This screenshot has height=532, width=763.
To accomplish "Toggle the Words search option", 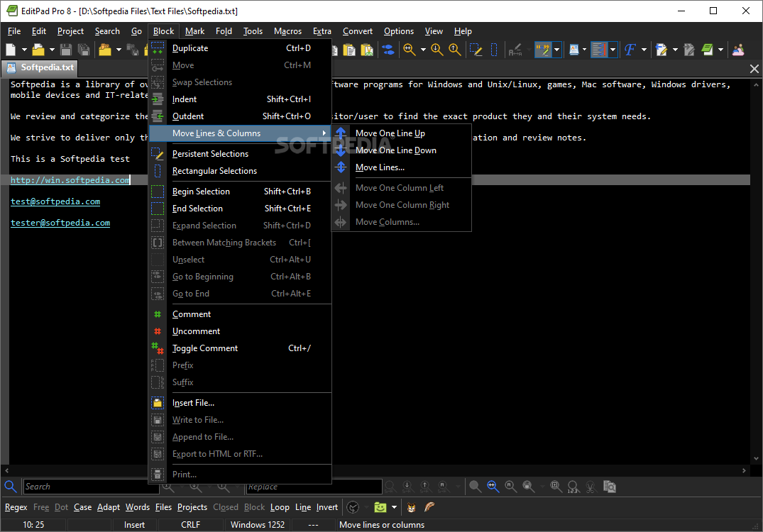I will [x=138, y=507].
